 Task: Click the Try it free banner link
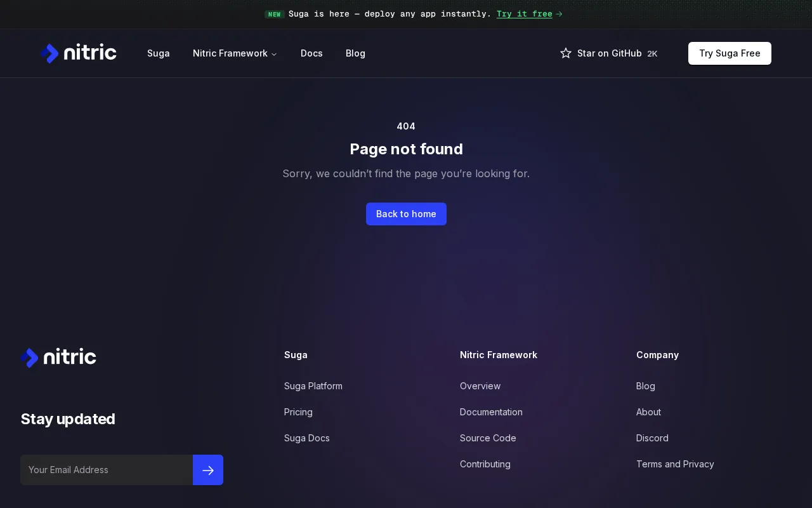[525, 14]
